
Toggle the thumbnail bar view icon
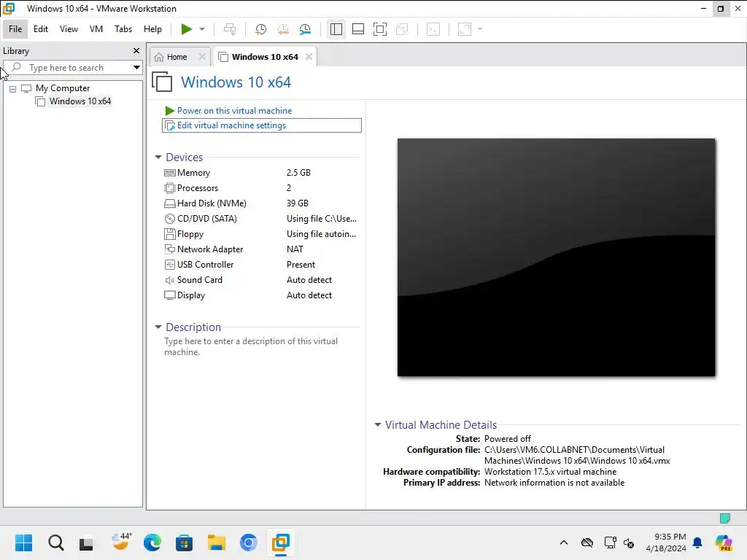pos(357,29)
